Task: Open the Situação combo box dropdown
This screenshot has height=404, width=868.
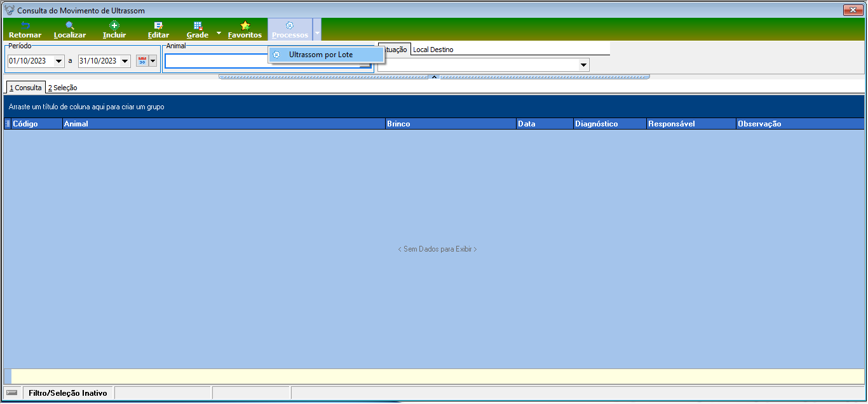Action: 583,65
